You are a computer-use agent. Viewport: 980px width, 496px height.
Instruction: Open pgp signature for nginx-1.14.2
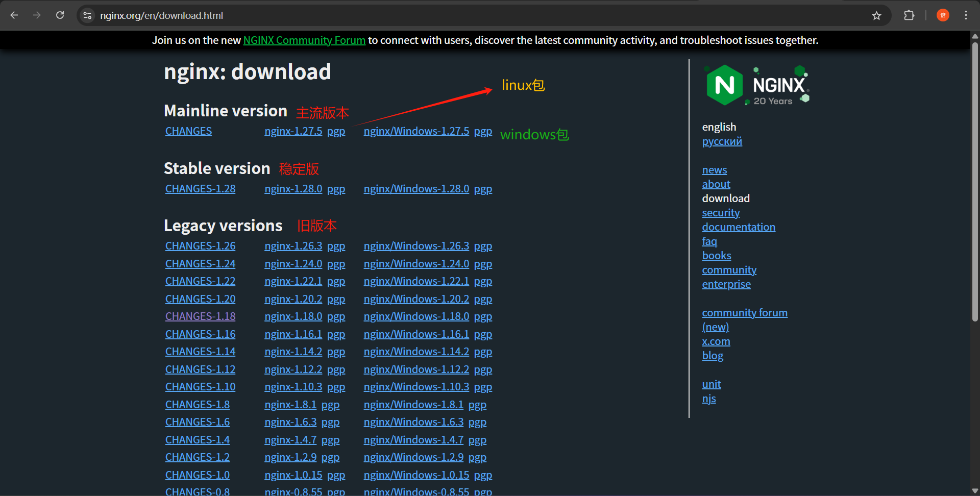click(x=336, y=352)
